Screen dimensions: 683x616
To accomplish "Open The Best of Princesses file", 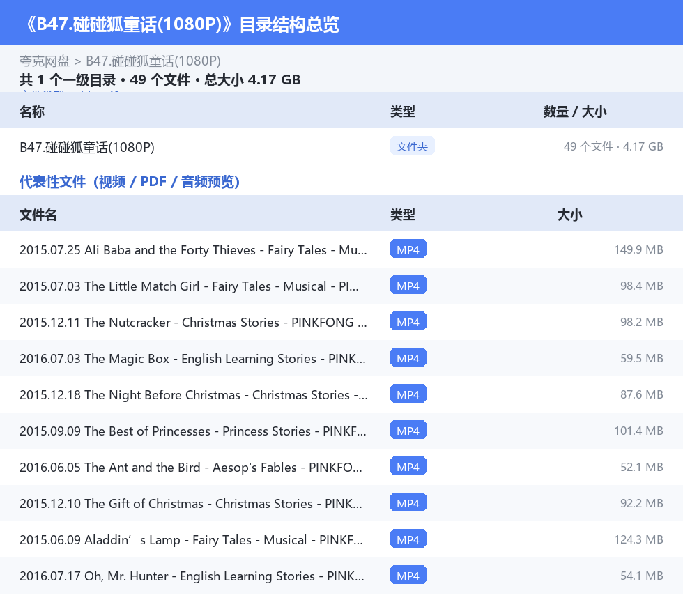I will pyautogui.click(x=193, y=431).
